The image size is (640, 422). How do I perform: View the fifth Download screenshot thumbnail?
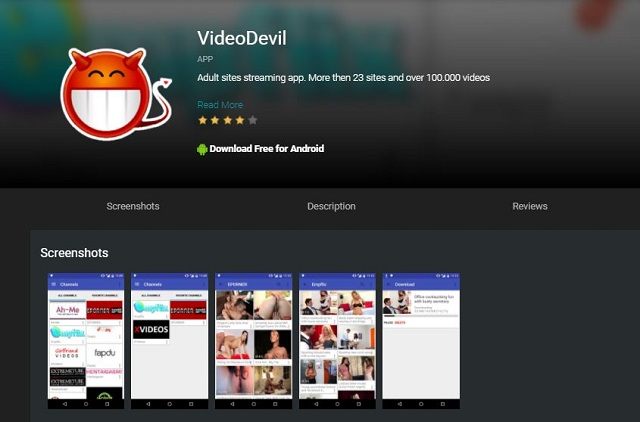point(421,340)
